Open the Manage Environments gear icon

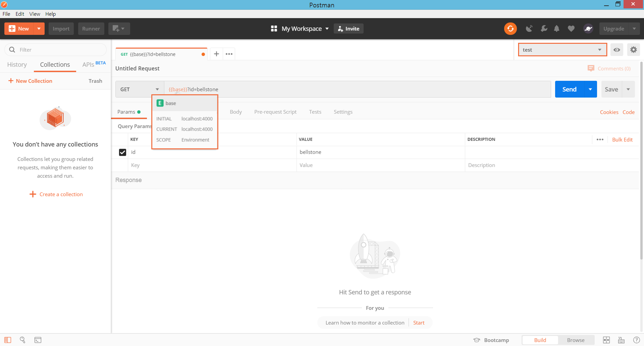(633, 50)
